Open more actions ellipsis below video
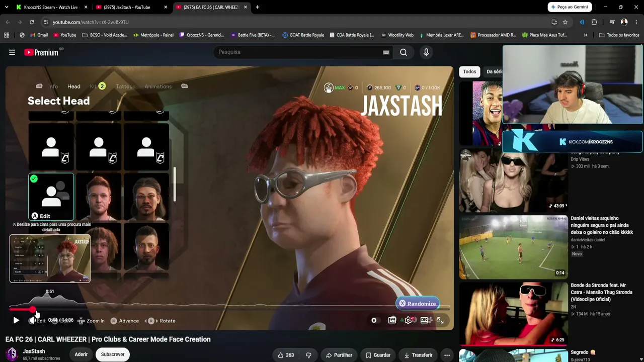This screenshot has height=362, width=644. (447, 355)
